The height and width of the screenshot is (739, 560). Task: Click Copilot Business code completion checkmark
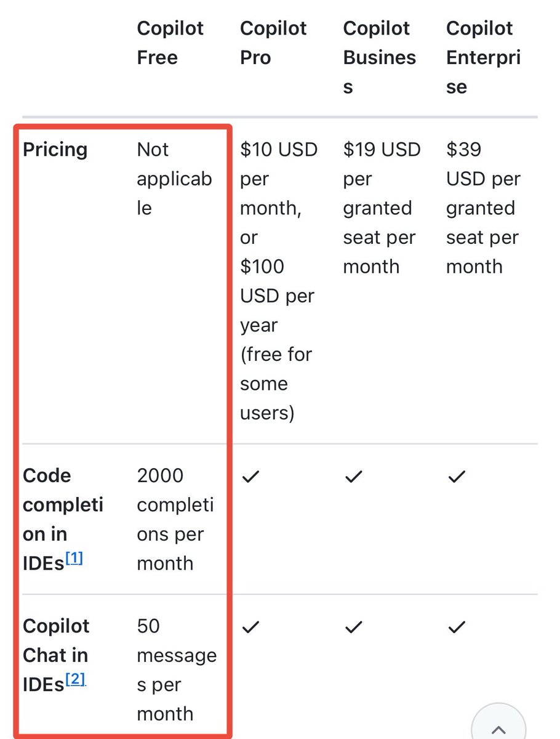point(353,477)
